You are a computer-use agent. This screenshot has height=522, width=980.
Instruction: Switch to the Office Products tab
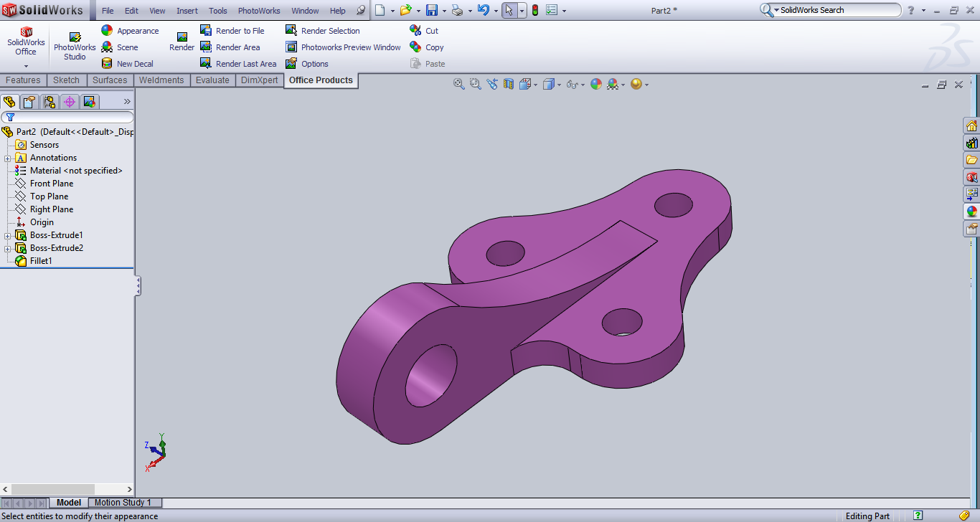click(321, 80)
